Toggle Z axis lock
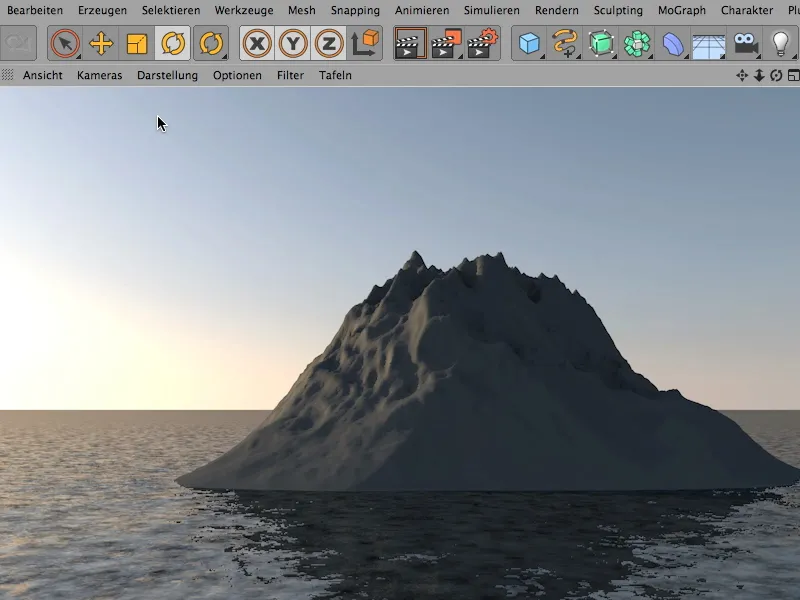 click(329, 43)
